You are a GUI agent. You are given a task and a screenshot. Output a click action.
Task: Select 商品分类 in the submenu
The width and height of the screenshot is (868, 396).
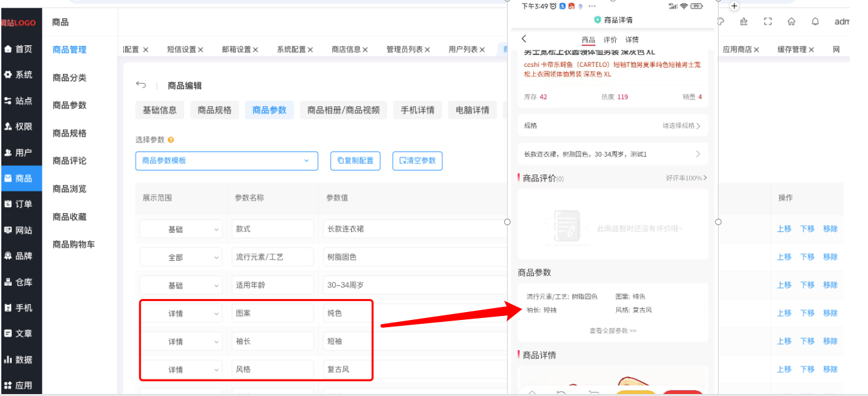(69, 77)
